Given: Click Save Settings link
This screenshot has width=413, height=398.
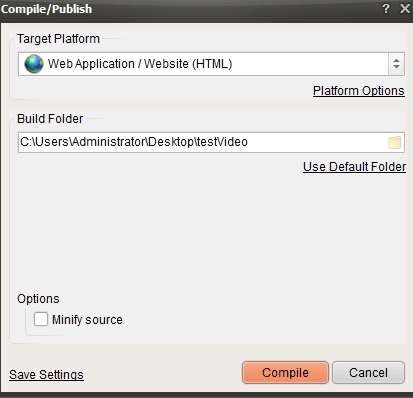Looking at the screenshot, I should pyautogui.click(x=46, y=375).
